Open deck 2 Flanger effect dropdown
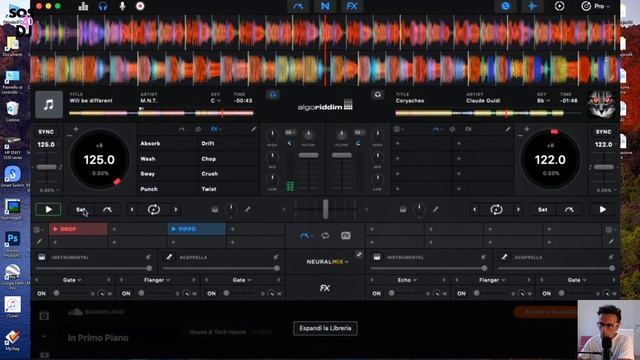 click(492, 280)
